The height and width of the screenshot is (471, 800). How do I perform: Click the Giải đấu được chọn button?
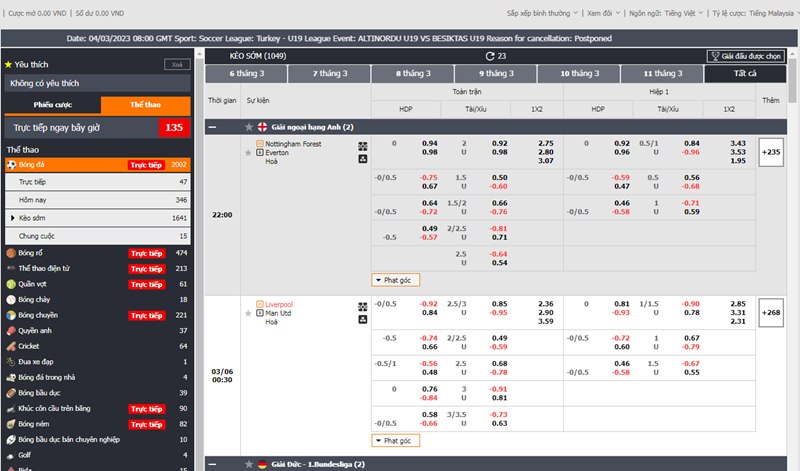coord(745,56)
